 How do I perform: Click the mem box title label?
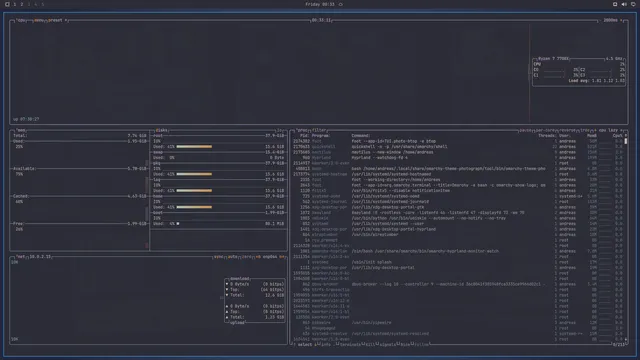coord(20,130)
